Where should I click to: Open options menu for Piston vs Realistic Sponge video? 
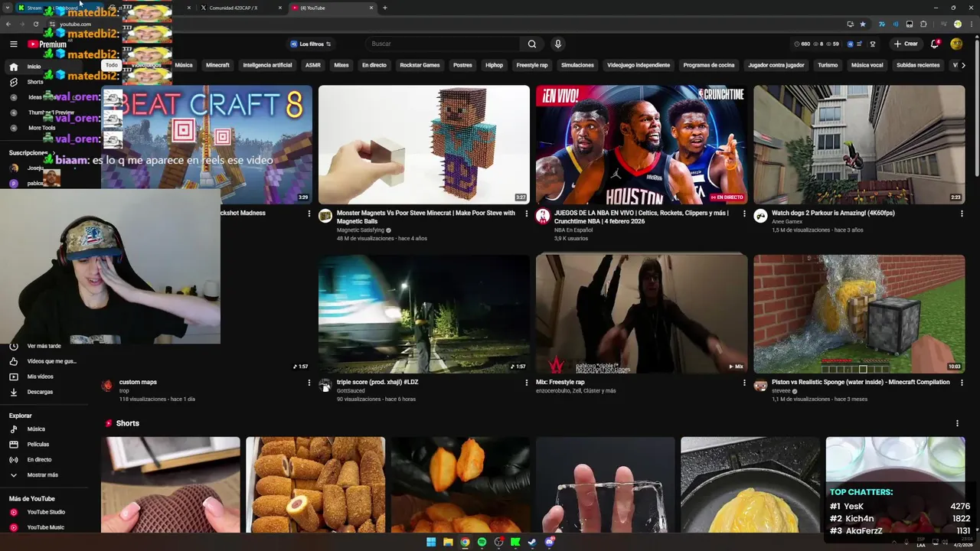(962, 383)
